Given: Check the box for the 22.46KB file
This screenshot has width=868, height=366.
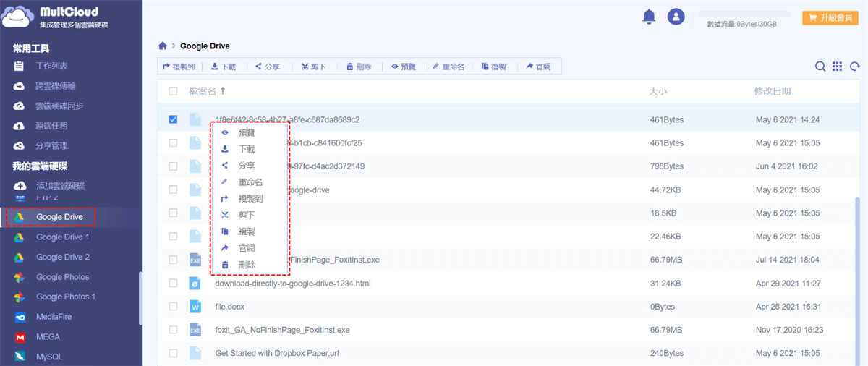Looking at the screenshot, I should 173,237.
